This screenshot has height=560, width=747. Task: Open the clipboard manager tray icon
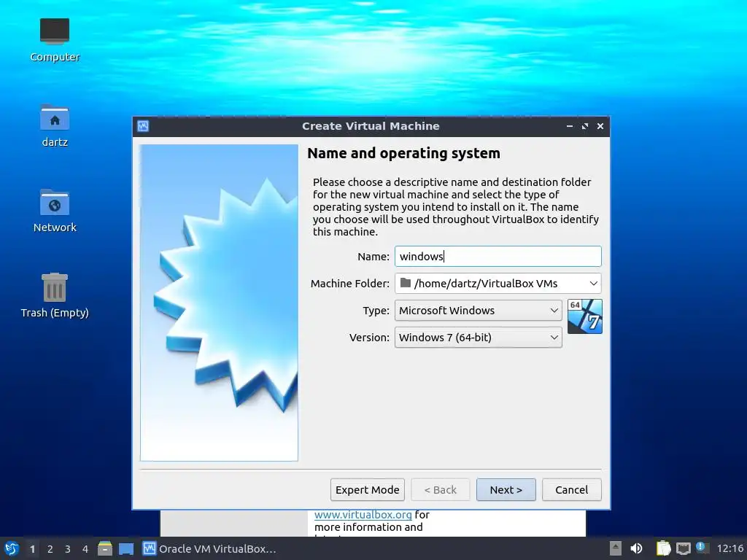663,548
